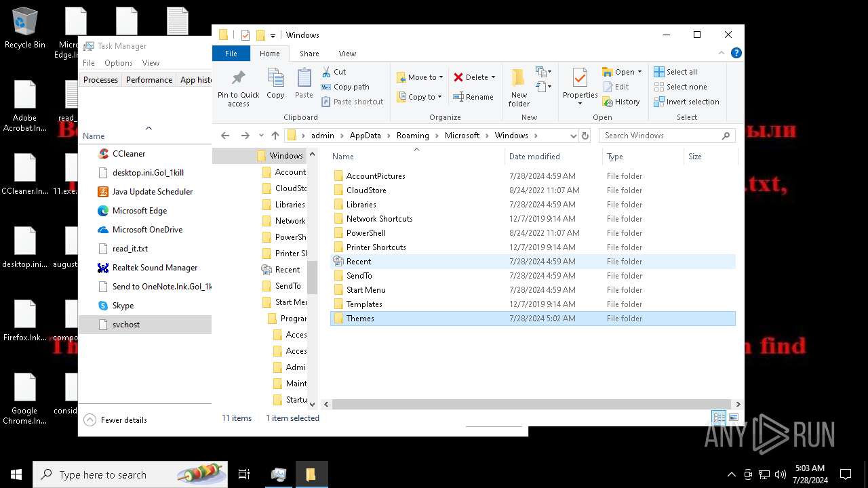The height and width of the screenshot is (488, 868).
Task: Click the AppData breadcrumb segment
Action: point(365,136)
